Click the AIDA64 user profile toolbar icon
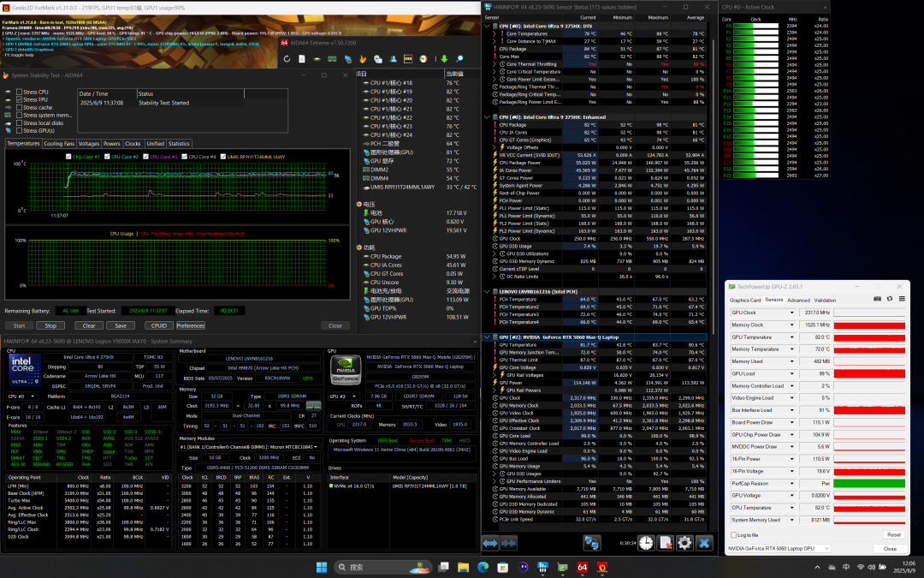The image size is (924, 578). [393, 59]
